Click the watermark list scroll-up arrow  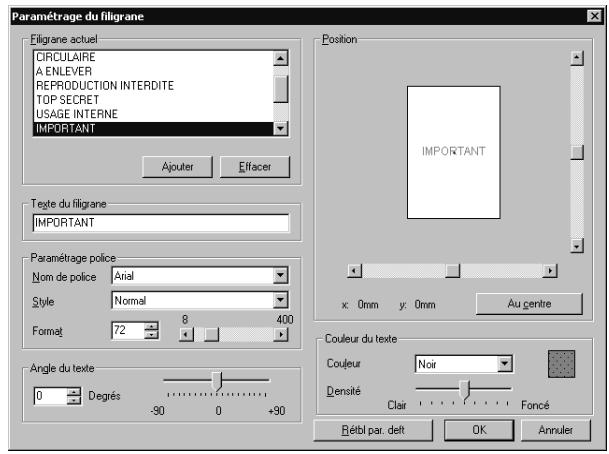tap(280, 58)
